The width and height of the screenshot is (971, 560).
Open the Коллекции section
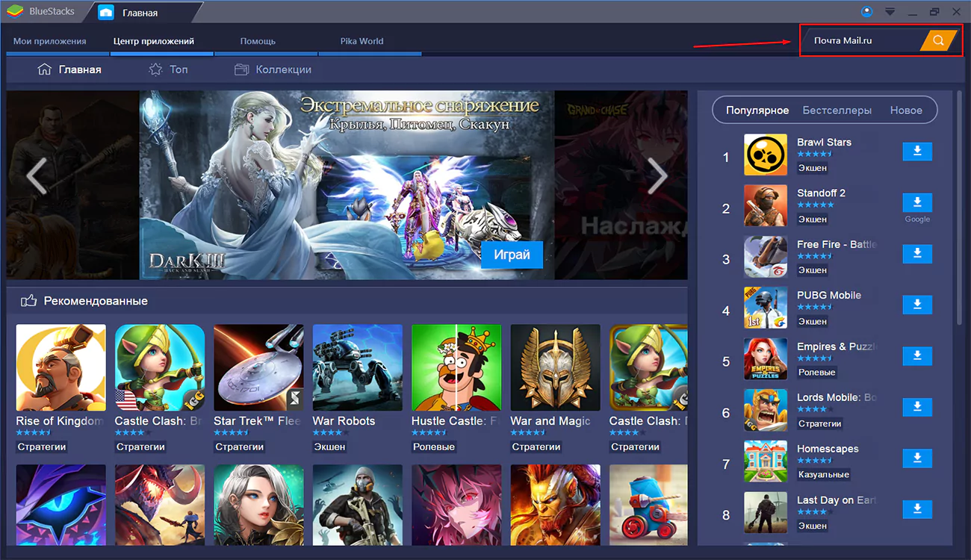(x=273, y=69)
